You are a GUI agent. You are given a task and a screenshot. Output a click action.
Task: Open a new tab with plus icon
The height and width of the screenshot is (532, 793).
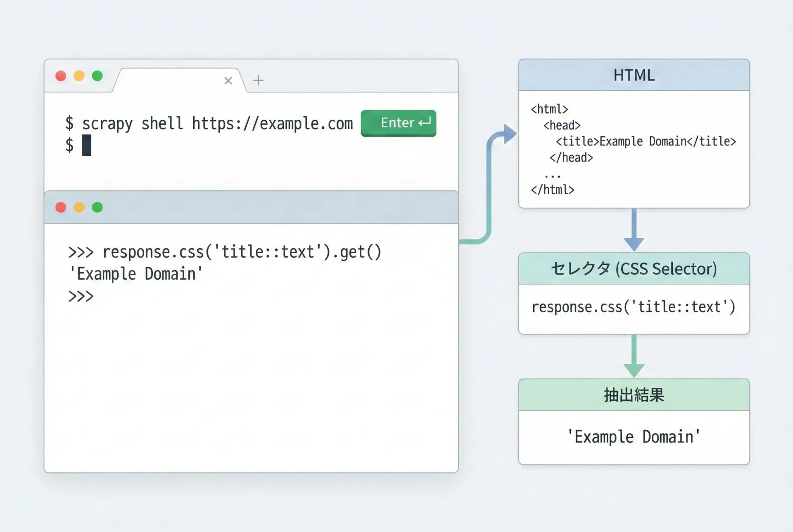click(x=258, y=80)
